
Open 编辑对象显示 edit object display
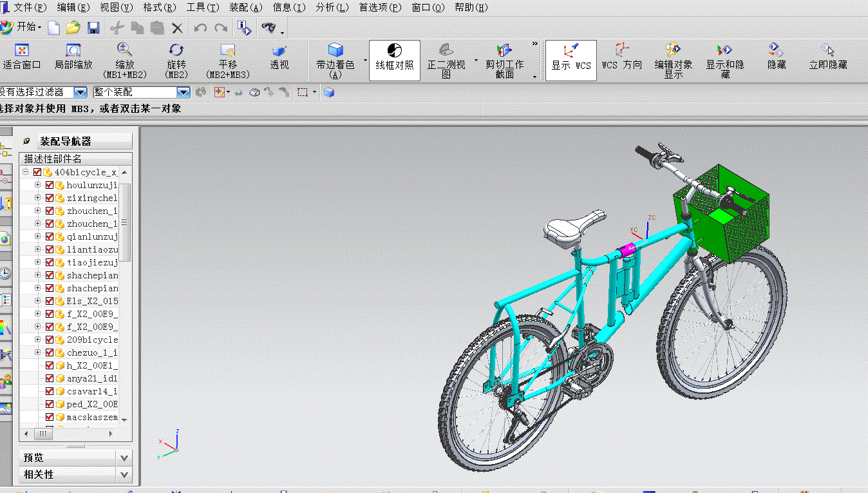click(674, 50)
